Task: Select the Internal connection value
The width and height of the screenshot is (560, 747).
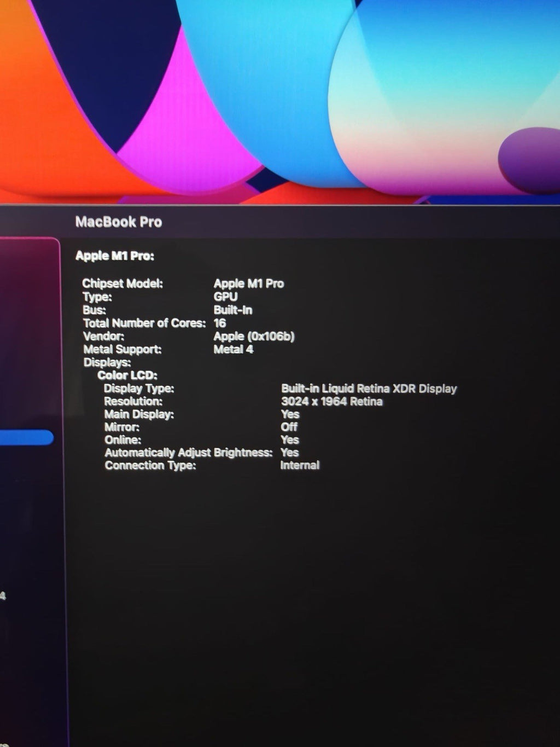Action: [300, 465]
